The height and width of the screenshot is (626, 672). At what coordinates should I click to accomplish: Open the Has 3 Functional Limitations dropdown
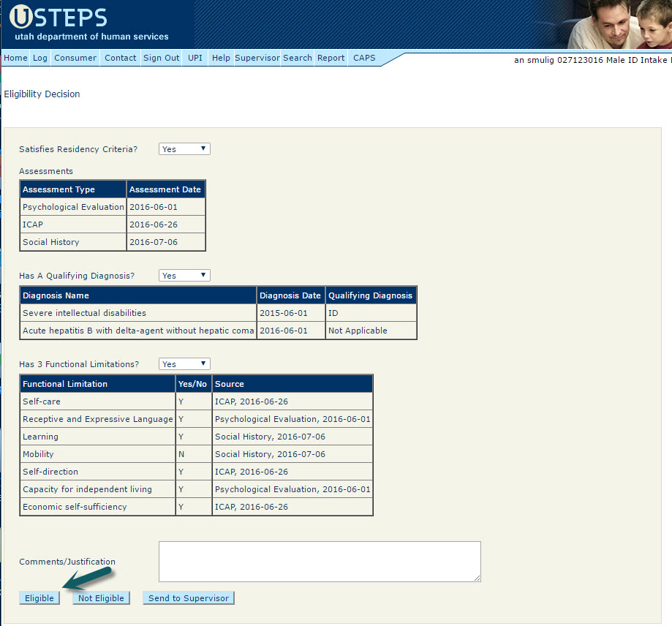click(x=184, y=364)
